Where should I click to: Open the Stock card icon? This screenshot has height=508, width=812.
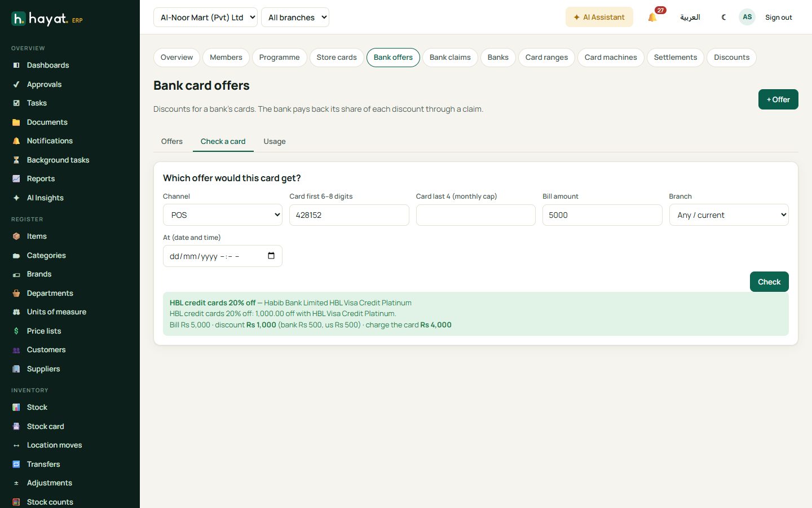[16, 427]
